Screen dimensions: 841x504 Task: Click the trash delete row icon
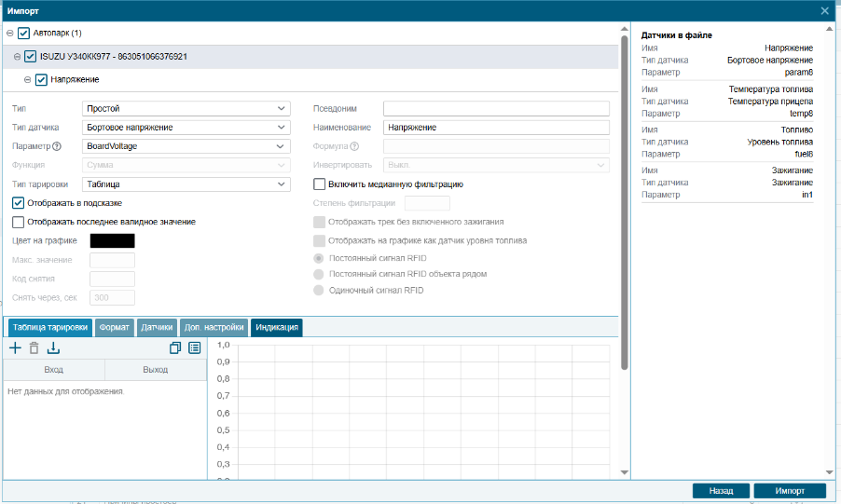34,348
